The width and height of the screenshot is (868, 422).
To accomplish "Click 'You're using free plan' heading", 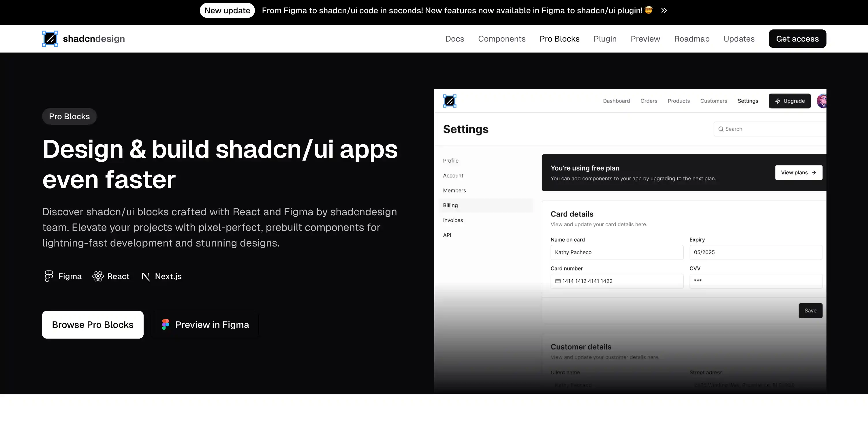I will point(585,168).
